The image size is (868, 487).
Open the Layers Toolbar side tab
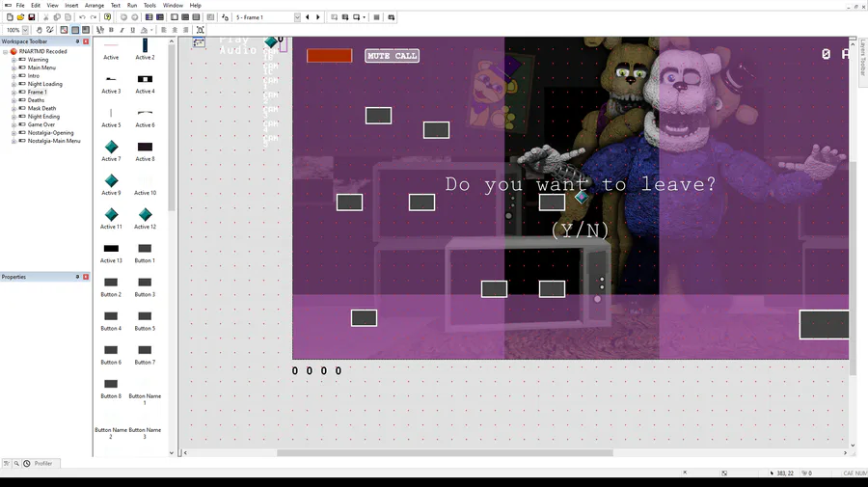pyautogui.click(x=862, y=58)
